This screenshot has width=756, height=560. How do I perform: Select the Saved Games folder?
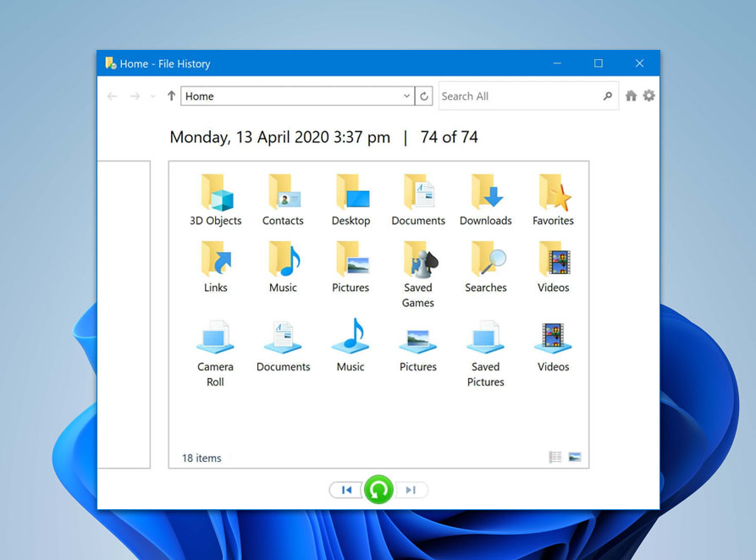tap(418, 275)
